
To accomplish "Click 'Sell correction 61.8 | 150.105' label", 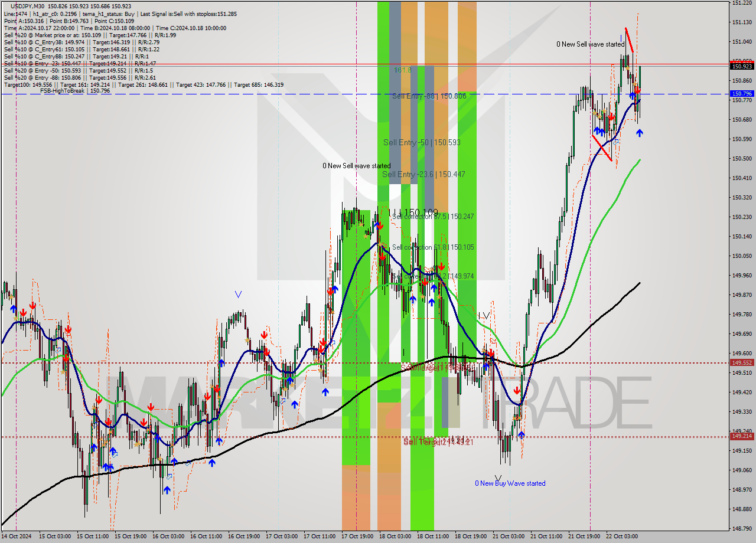I will coord(432,247).
